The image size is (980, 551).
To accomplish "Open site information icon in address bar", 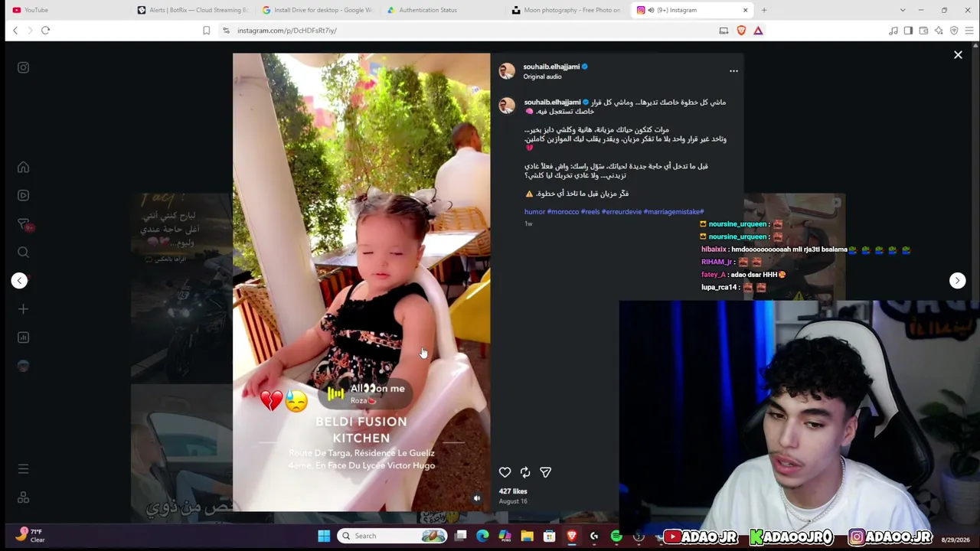I will [226, 31].
